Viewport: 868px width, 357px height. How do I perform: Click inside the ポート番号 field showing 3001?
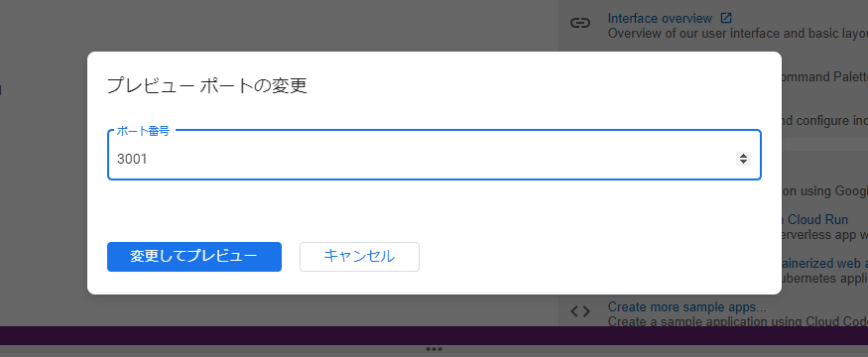[x=421, y=159]
